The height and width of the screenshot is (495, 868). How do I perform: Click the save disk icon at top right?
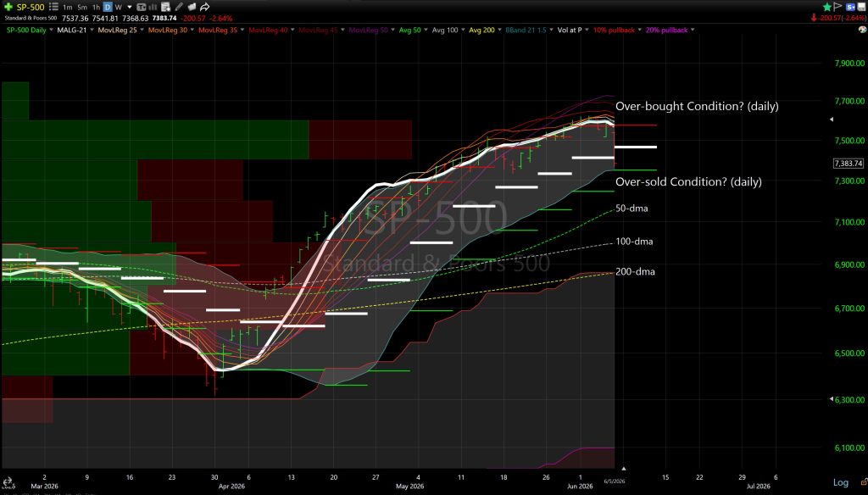pos(861,7)
